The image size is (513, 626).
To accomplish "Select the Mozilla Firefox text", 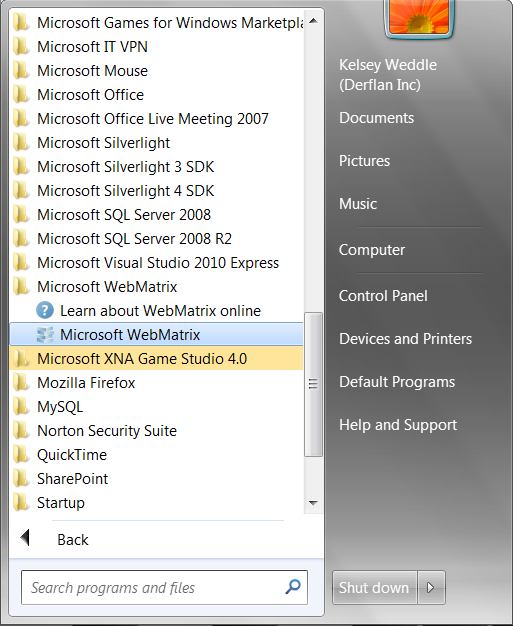I will pyautogui.click(x=86, y=382).
